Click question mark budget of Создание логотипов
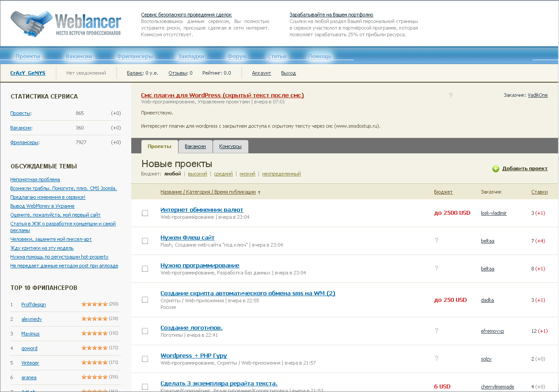This screenshot has width=559, height=392. coord(436,331)
